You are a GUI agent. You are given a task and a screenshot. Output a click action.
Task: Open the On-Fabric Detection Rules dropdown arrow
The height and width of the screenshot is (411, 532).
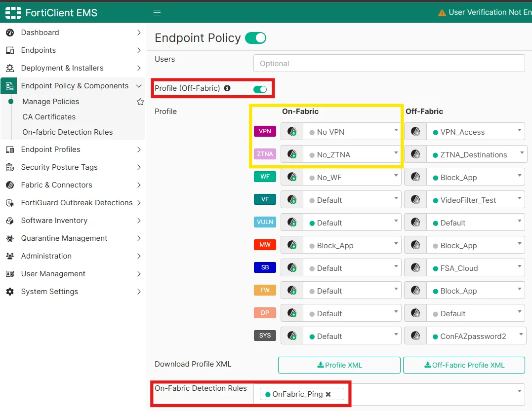tap(520, 391)
